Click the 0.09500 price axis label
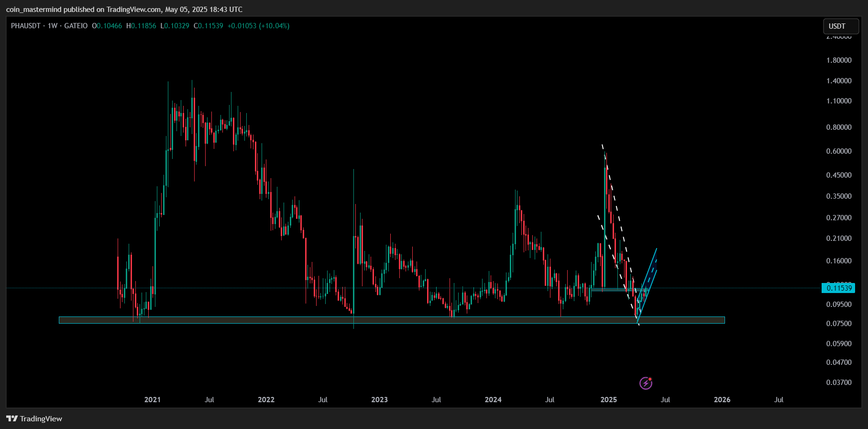 (839, 305)
